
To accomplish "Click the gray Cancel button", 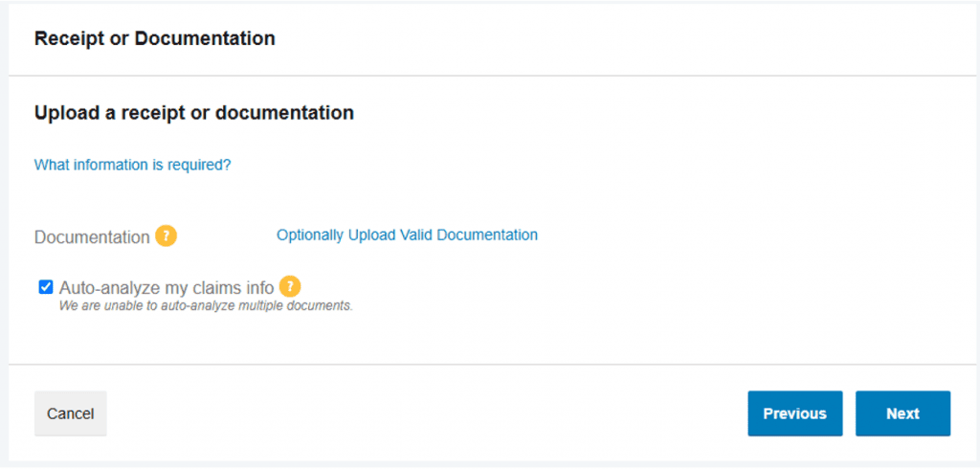I will (x=71, y=413).
